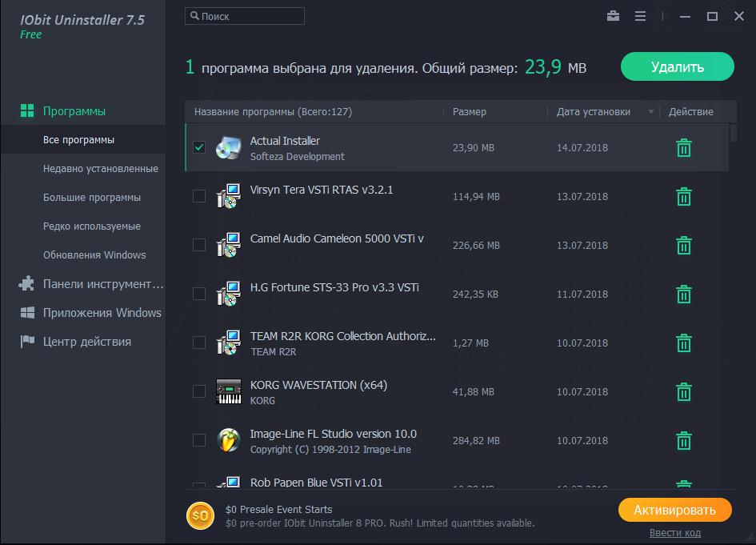Image resolution: width=756 pixels, height=545 pixels.
Task: Click the $0 gold coin icon
Action: pos(200,515)
